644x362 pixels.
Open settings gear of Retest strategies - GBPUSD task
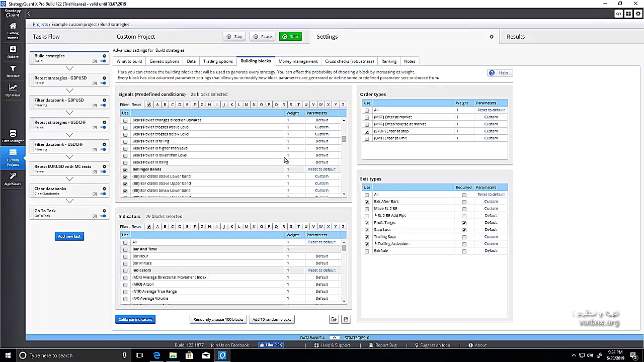[x=104, y=78]
